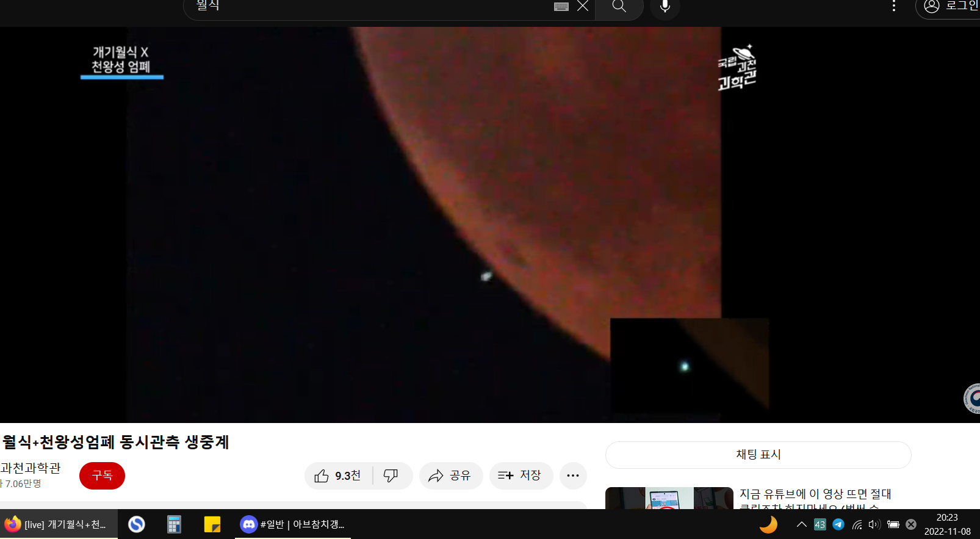Image resolution: width=980 pixels, height=539 pixels.
Task: Switch to the Discord #일반 taskbar window
Action: tap(293, 524)
